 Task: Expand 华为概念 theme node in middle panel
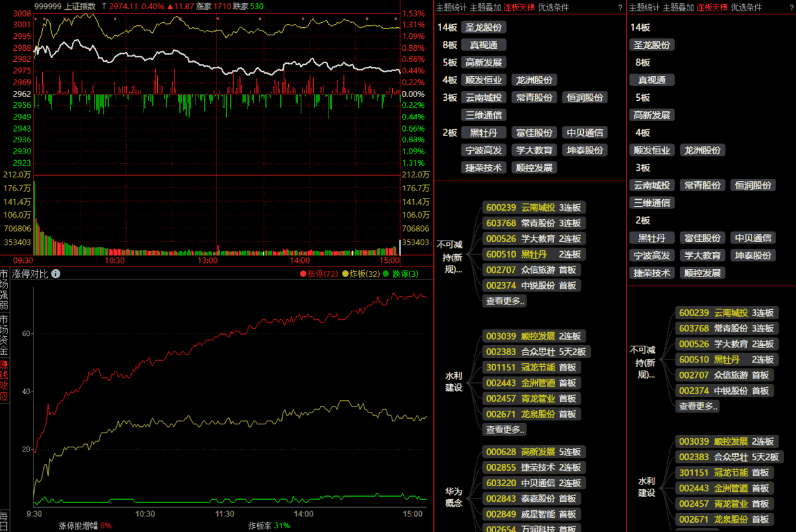coord(454,497)
